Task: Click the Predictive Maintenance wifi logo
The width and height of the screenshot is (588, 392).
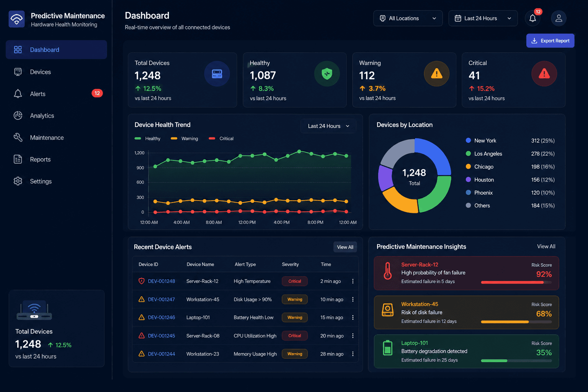Action: (x=16, y=19)
